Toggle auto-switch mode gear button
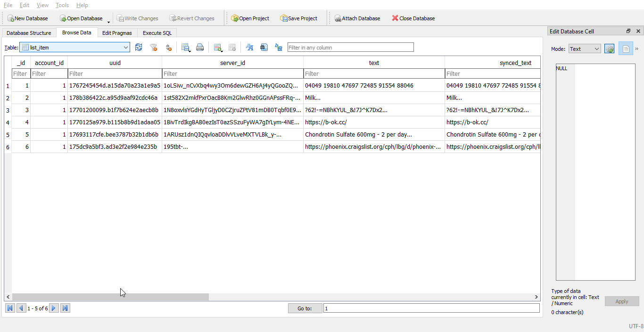Screen dimensions: 644x332 point(609,49)
